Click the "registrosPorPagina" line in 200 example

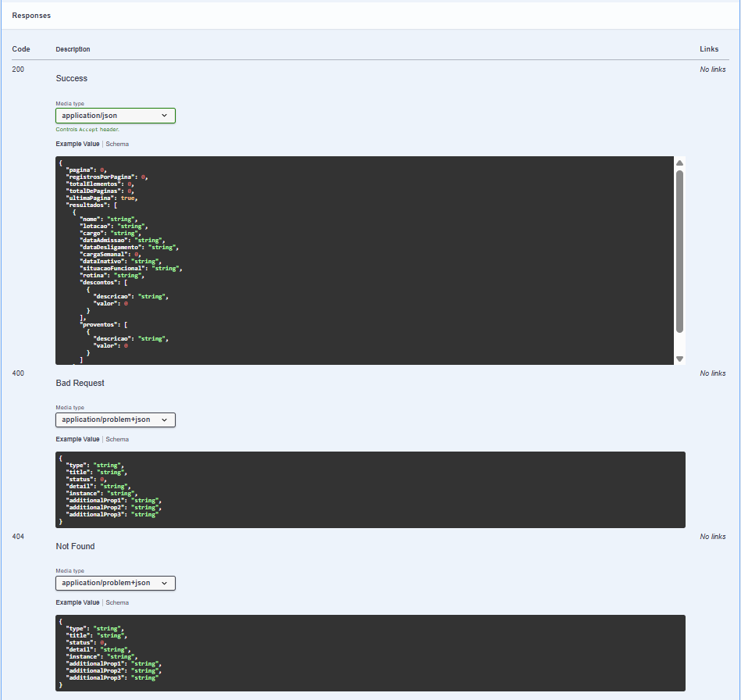coord(107,177)
